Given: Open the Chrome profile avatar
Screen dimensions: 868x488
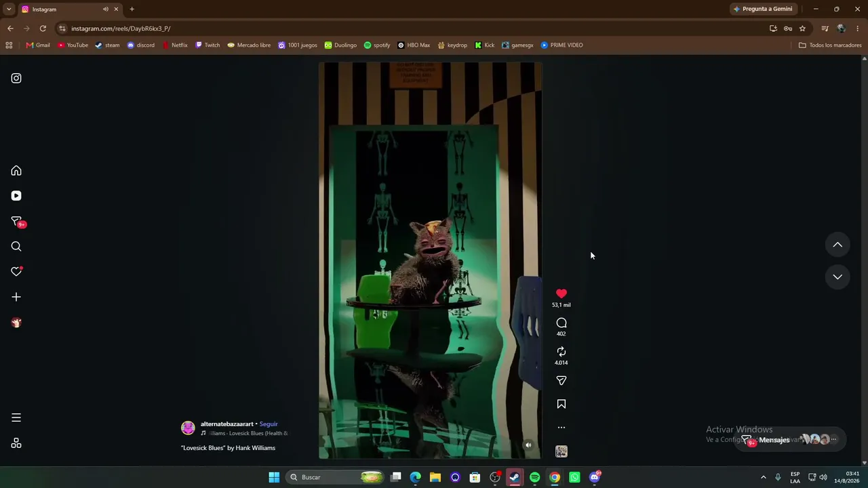Looking at the screenshot, I should tap(842, 28).
